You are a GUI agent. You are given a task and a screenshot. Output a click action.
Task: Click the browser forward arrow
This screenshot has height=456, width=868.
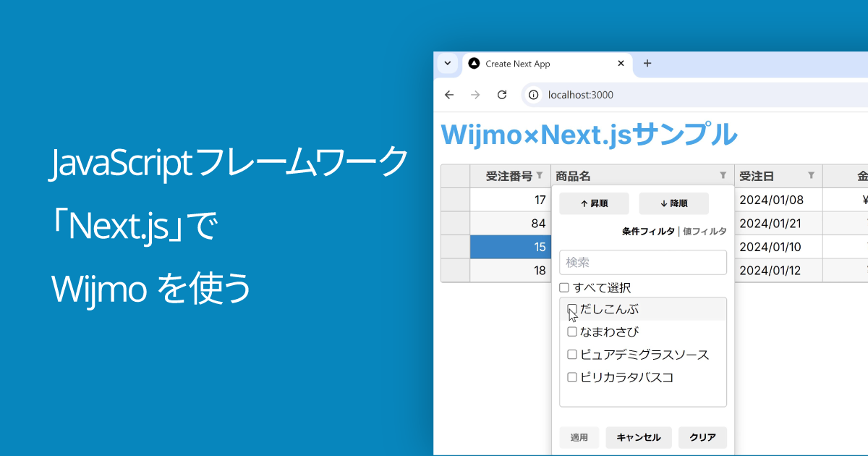(x=475, y=95)
